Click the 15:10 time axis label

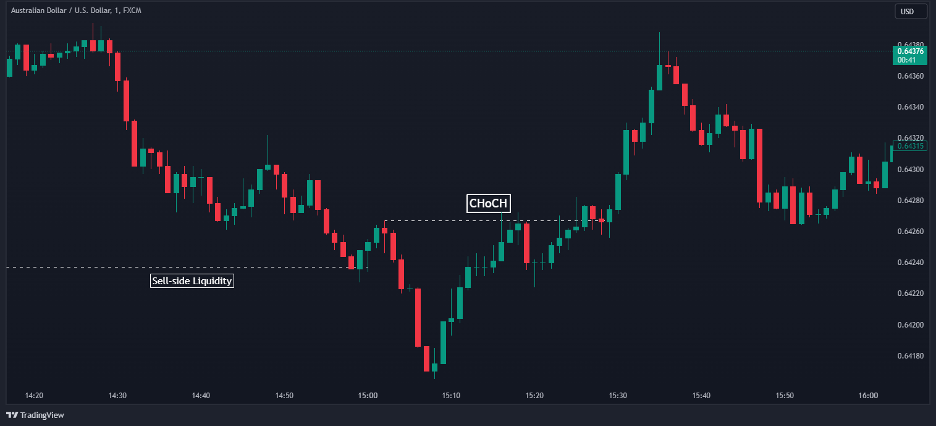coord(451,396)
